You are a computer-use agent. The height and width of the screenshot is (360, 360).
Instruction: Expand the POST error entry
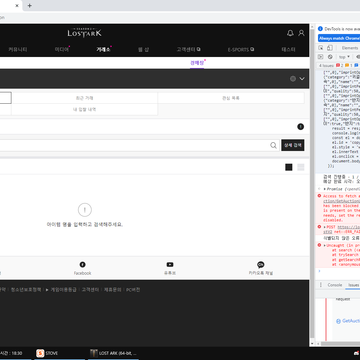[325, 227]
